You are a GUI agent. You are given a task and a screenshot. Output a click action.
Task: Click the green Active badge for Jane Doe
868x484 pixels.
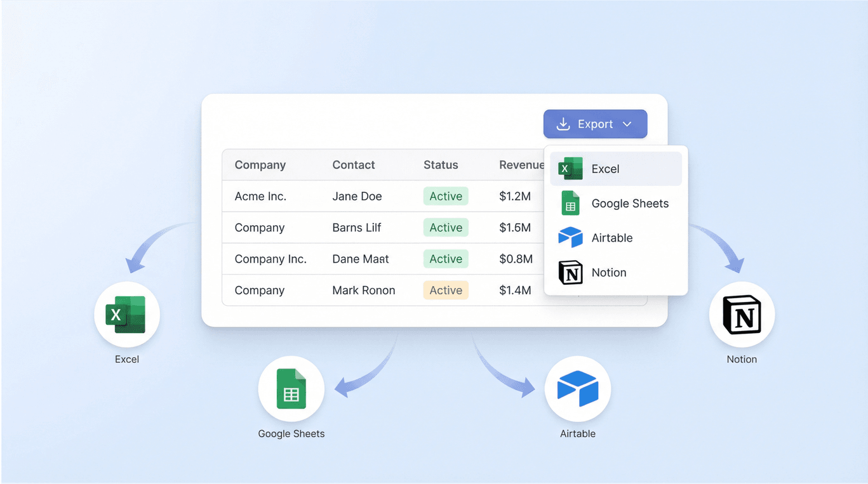point(445,196)
